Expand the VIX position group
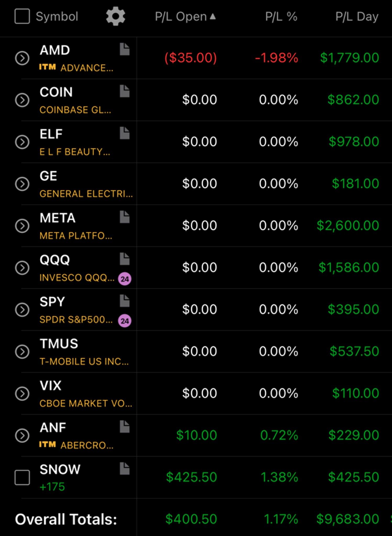 coord(22,393)
